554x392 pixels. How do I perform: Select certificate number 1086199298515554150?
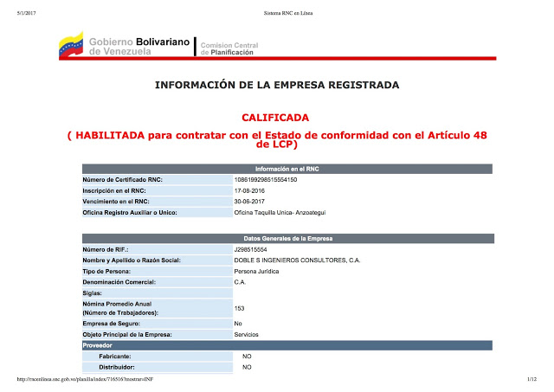(266, 180)
